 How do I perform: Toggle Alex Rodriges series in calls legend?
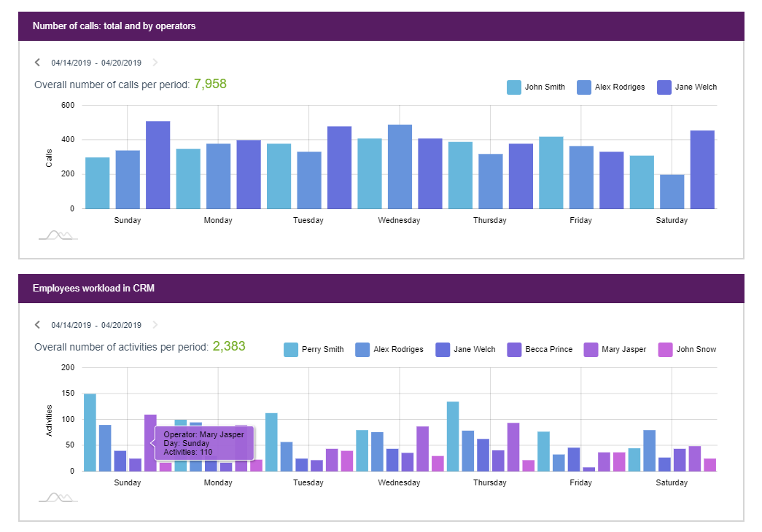611,87
